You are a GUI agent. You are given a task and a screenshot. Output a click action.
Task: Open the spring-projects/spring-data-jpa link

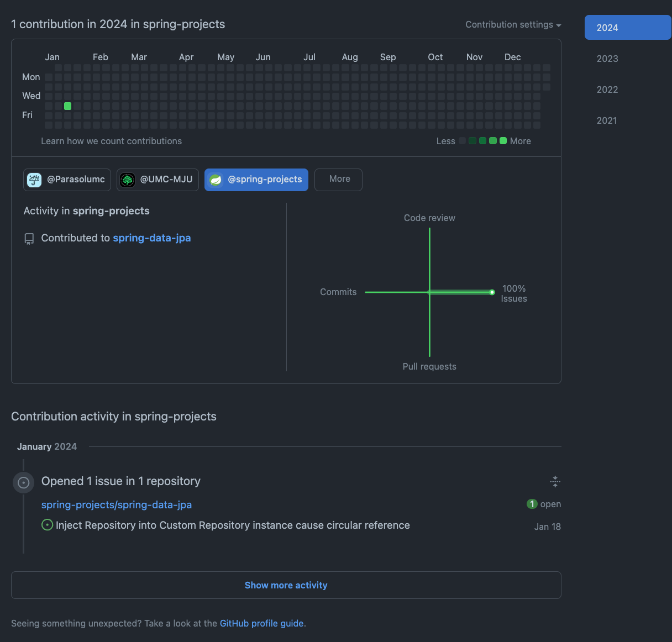coord(117,505)
